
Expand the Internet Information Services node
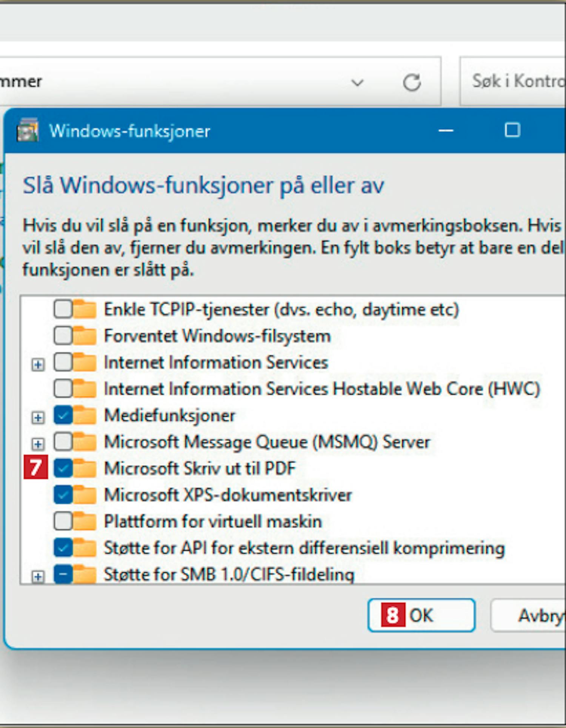(38, 365)
